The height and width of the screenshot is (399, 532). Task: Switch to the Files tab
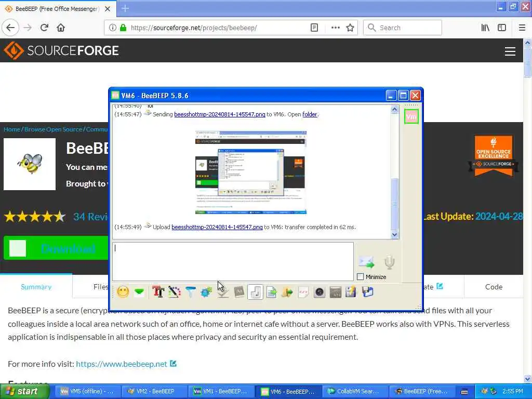pos(101,287)
